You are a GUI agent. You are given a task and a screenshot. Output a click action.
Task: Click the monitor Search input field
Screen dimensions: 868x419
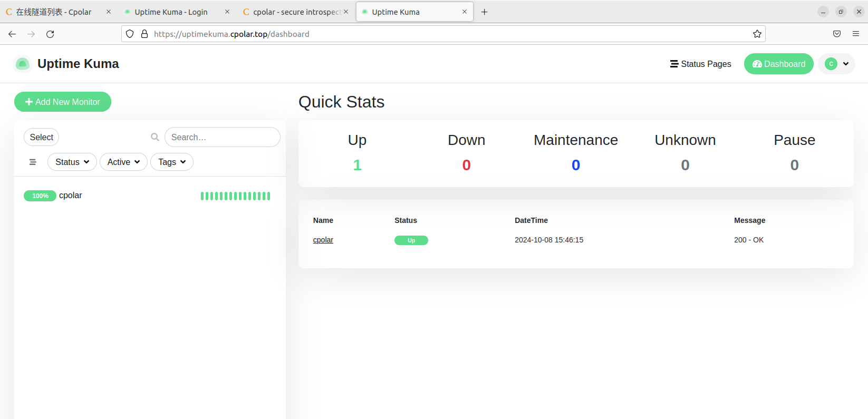click(222, 137)
